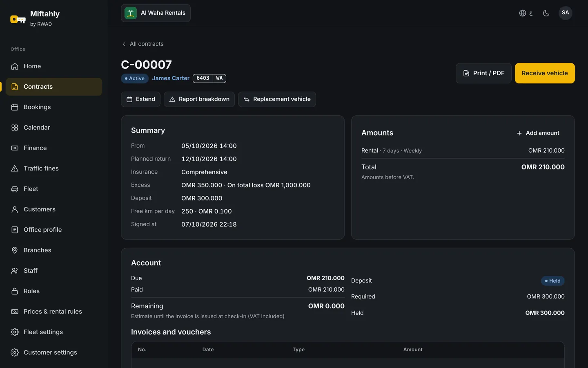Click the Traffic fines warning triangle icon
The width and height of the screenshot is (588, 368).
15,168
